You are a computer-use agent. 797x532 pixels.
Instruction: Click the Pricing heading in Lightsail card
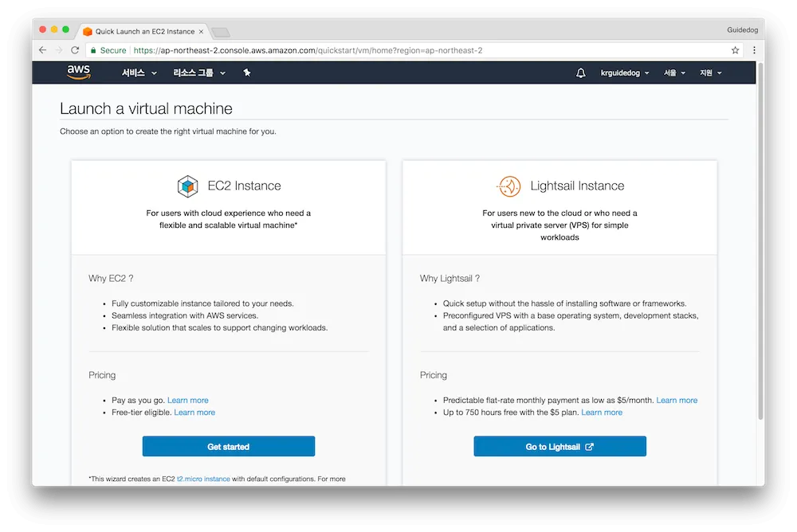click(x=434, y=375)
